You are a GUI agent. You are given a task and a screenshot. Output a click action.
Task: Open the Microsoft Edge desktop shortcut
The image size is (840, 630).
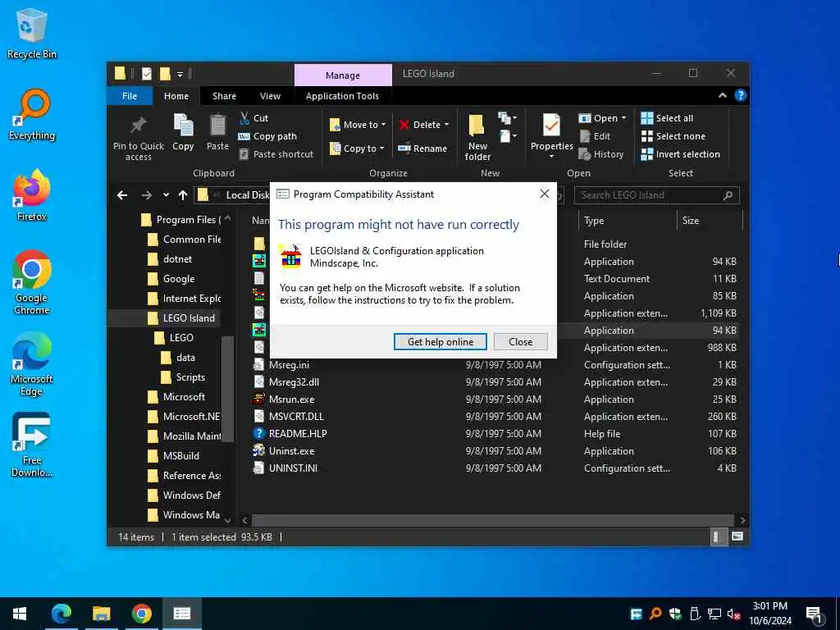pyautogui.click(x=32, y=363)
